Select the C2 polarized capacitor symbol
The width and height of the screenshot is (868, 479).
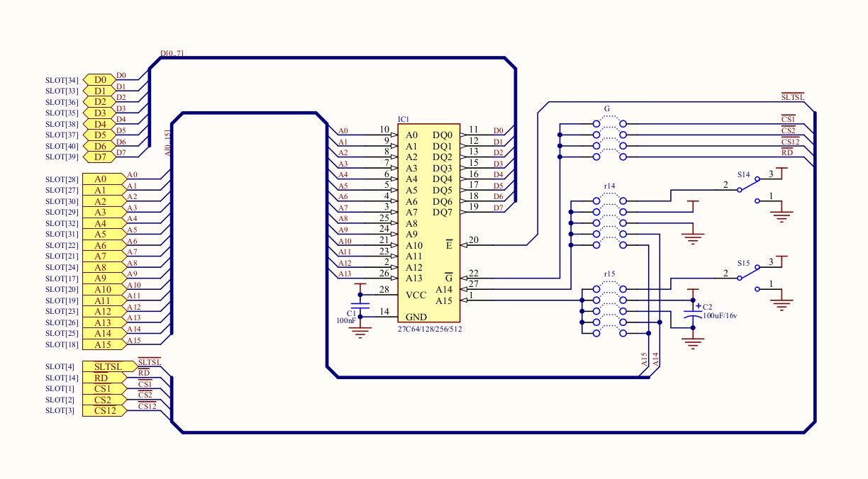click(693, 312)
